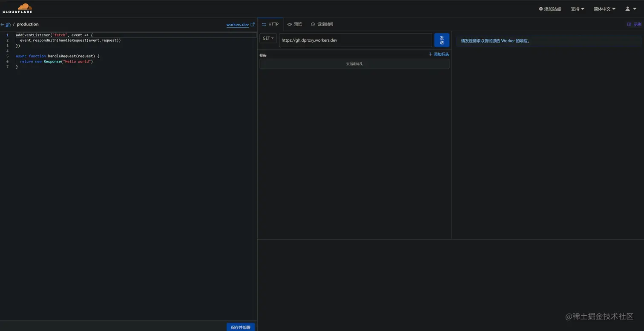Click the production breadcrumb text
Viewport: 644px width, 331px height.
click(28, 24)
